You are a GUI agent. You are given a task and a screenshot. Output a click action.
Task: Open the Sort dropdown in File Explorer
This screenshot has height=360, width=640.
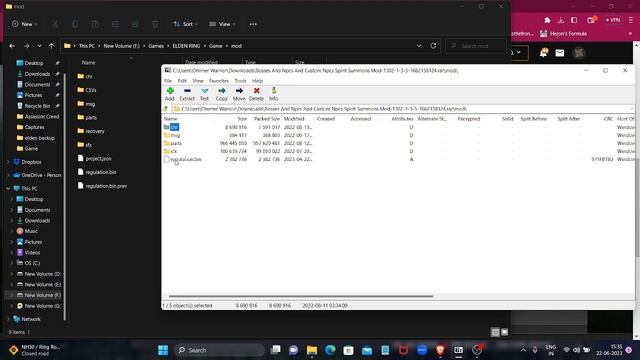185,24
